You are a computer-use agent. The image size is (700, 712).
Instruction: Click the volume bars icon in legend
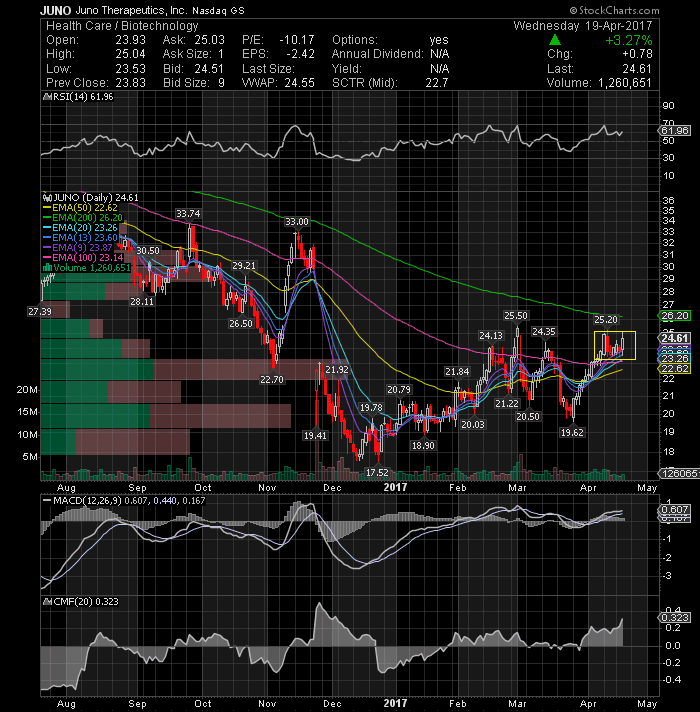tap(47, 267)
